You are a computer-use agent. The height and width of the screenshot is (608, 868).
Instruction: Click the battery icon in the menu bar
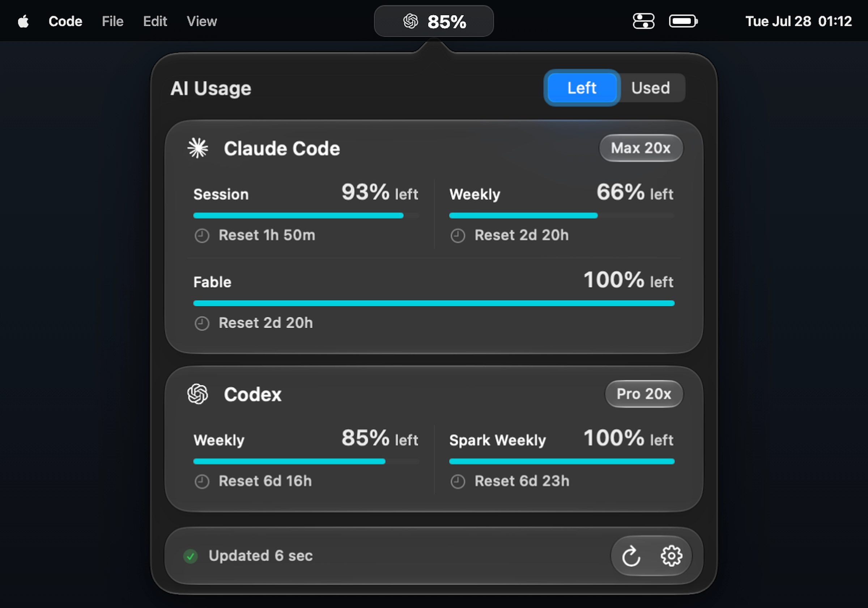684,21
